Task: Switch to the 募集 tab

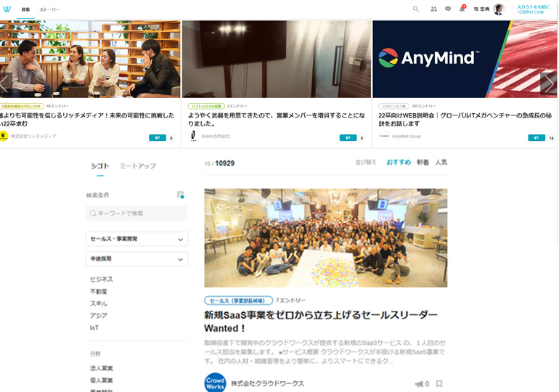Action: pos(25,9)
